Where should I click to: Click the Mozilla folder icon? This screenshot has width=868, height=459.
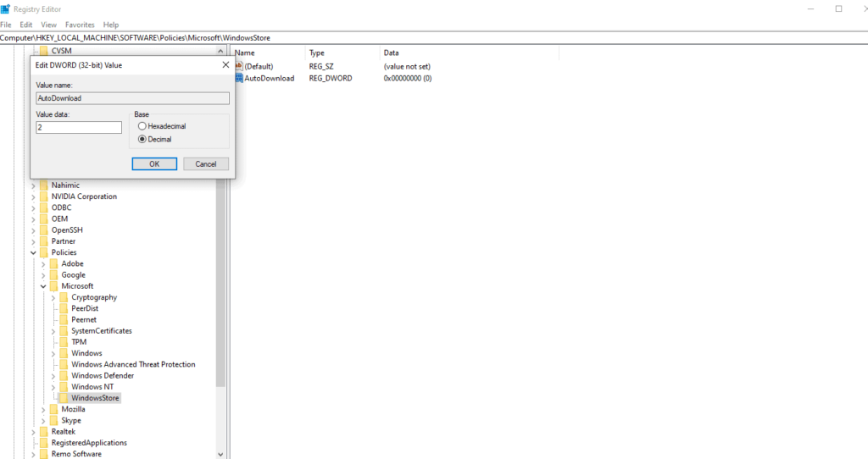coord(53,409)
